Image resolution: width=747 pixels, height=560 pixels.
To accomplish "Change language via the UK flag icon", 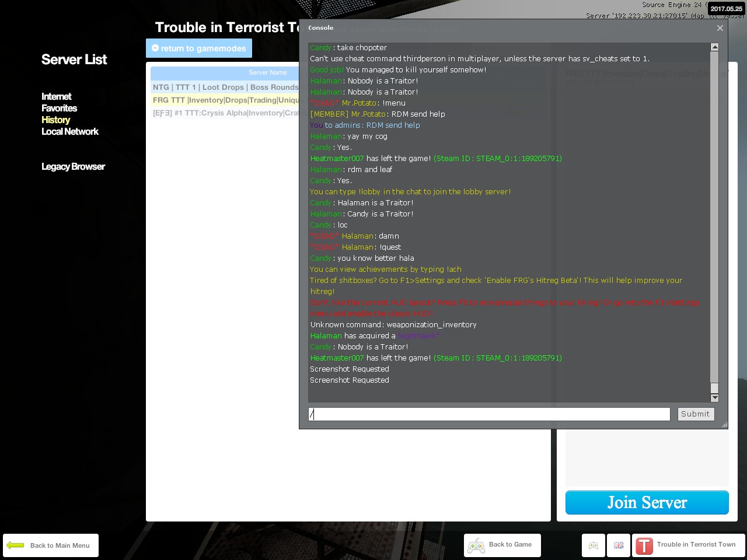I will pyautogui.click(x=619, y=545).
